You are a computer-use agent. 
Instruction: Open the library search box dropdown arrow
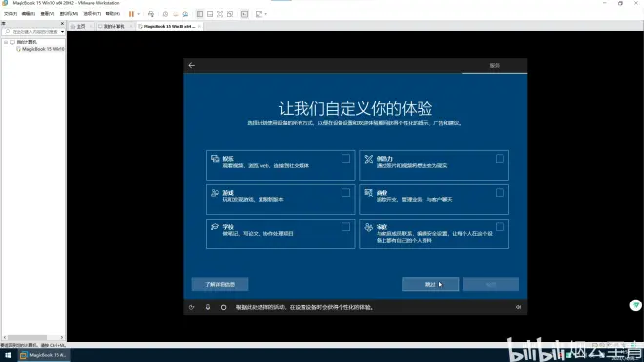62,31
